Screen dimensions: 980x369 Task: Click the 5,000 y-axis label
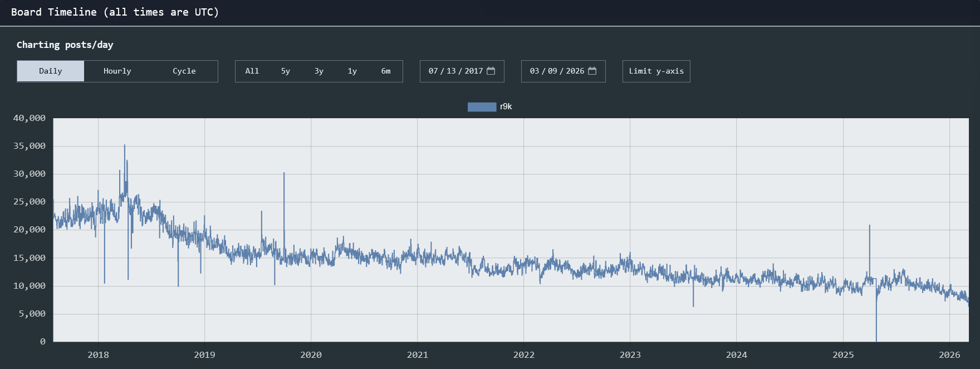click(x=32, y=314)
